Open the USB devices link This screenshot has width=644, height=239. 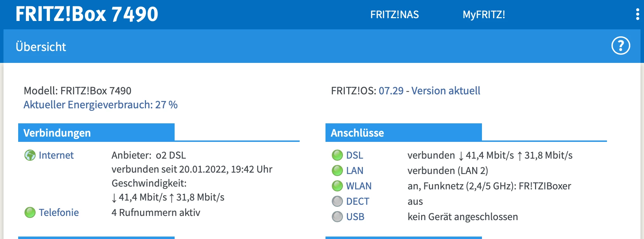(x=355, y=217)
